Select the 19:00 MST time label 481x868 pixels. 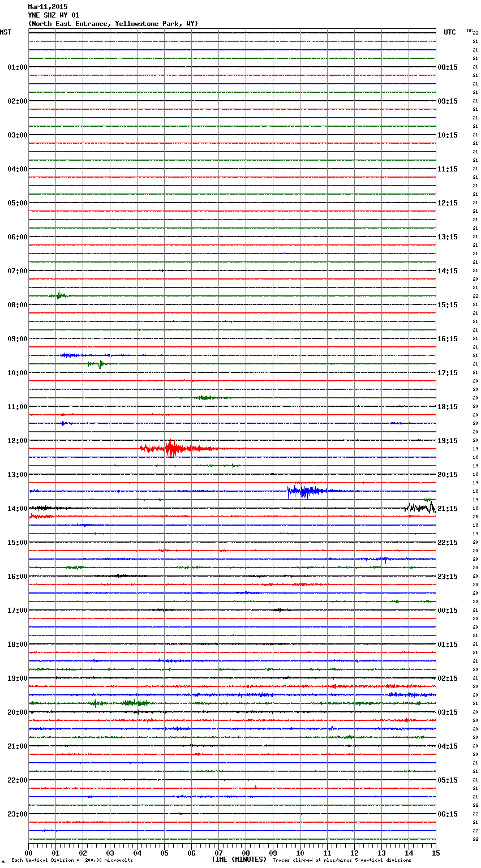(17, 678)
